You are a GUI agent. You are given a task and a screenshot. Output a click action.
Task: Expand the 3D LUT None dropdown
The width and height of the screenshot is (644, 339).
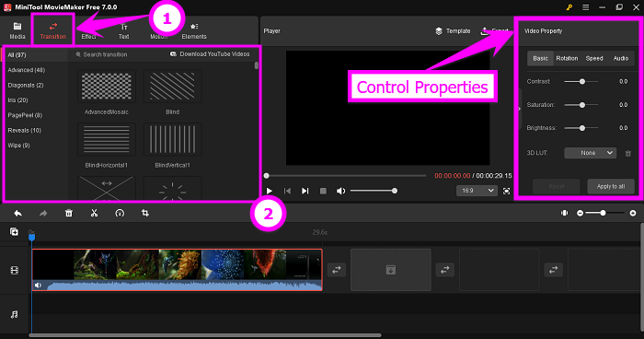[x=591, y=153]
